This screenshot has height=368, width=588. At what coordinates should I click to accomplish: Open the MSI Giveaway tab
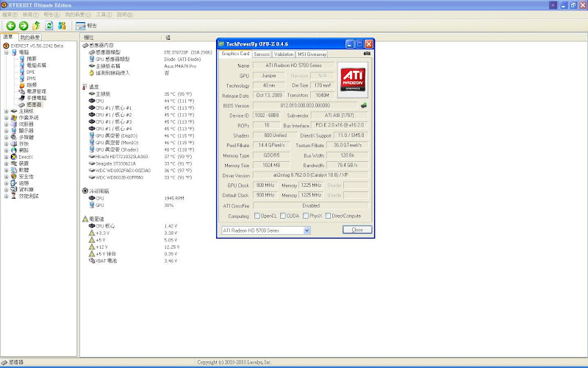pyautogui.click(x=312, y=54)
